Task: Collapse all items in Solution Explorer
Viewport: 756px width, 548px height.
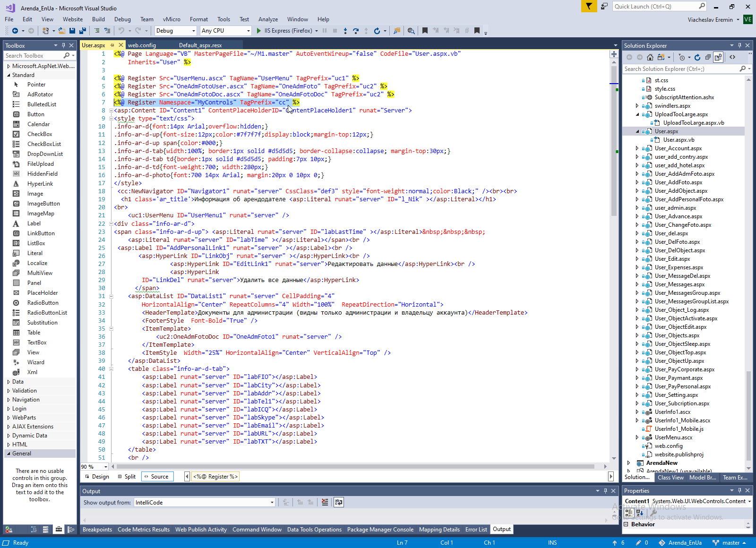Action: (x=708, y=57)
